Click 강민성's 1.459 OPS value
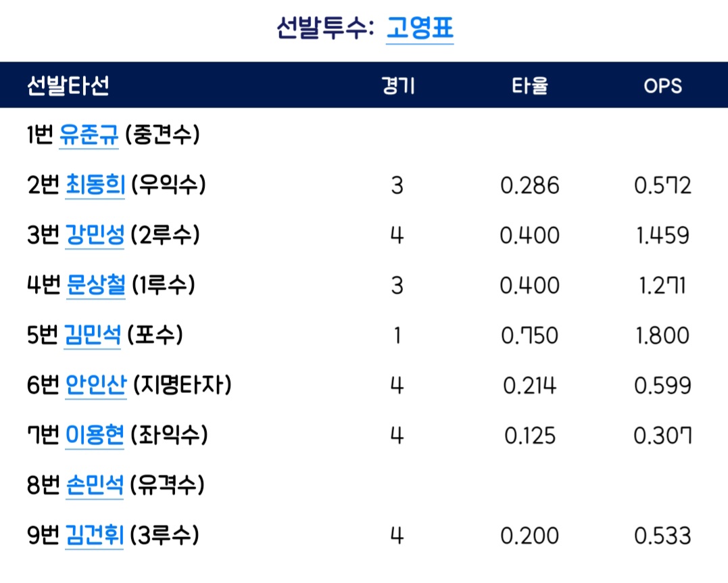This screenshot has height=583, width=728. [662, 235]
